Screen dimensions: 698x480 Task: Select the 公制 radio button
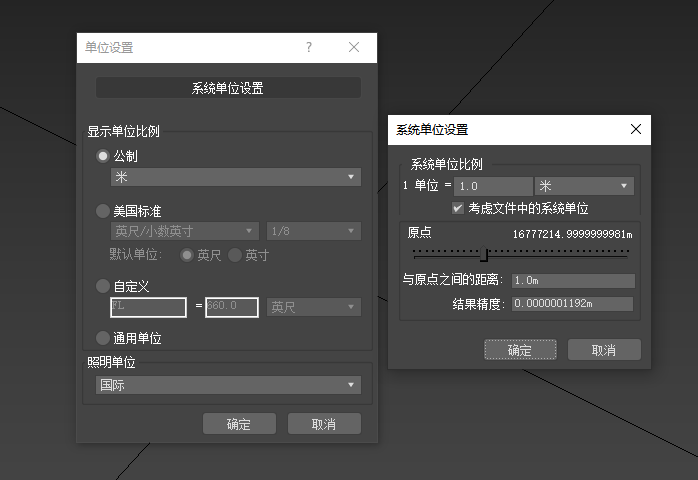click(x=103, y=156)
